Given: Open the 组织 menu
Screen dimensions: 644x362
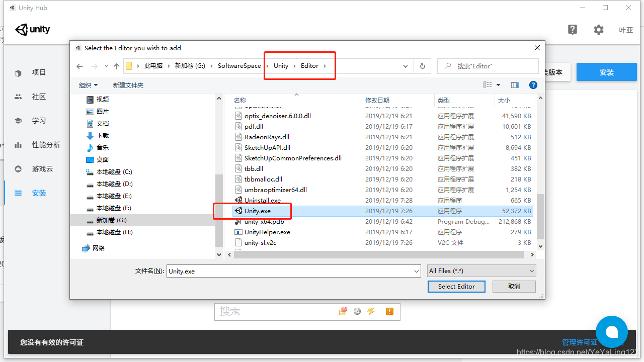Looking at the screenshot, I should click(x=89, y=85).
